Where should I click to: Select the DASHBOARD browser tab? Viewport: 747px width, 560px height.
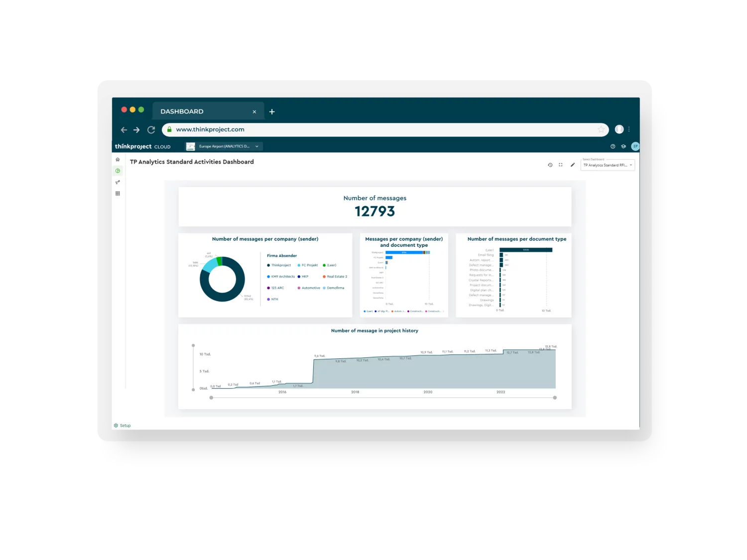click(182, 112)
